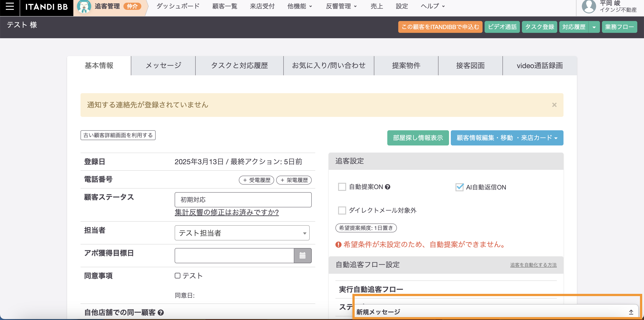Click the アポ獲得目標日 date input
The width and height of the screenshot is (644, 320).
point(234,256)
